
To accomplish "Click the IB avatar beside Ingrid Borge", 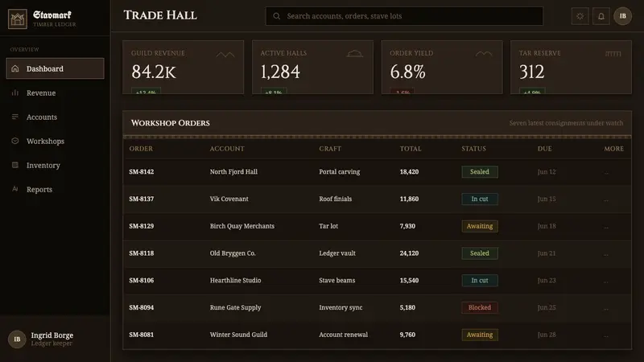I will (17, 339).
